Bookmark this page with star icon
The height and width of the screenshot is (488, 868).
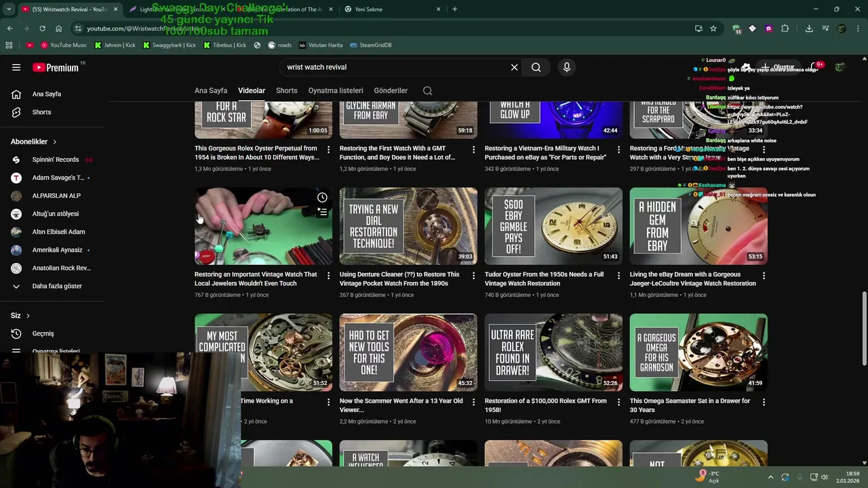(x=713, y=28)
